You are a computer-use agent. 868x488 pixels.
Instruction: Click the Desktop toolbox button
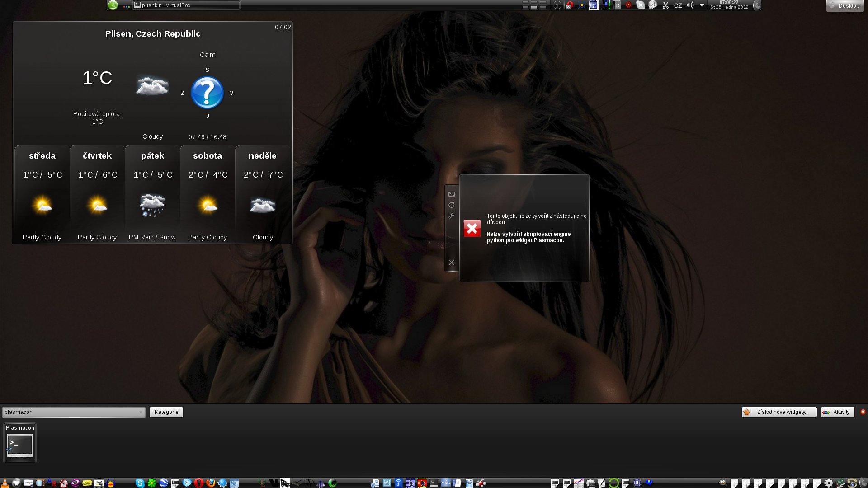pyautogui.click(x=844, y=6)
